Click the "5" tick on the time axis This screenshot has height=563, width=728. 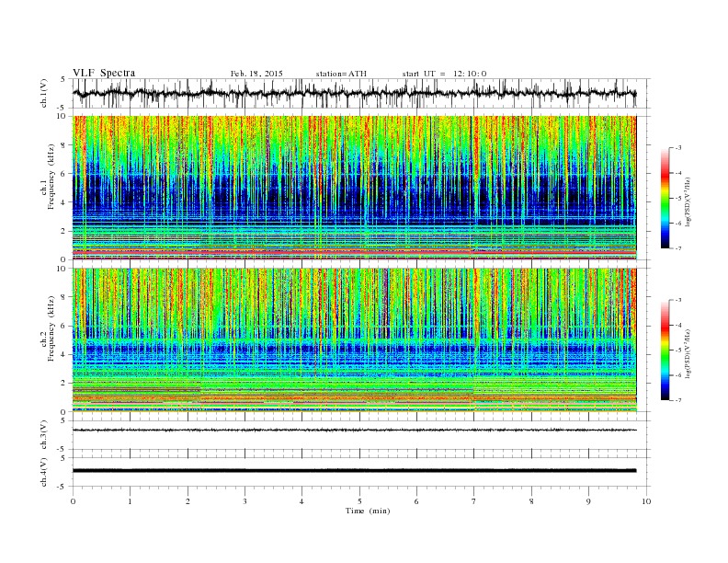point(359,501)
